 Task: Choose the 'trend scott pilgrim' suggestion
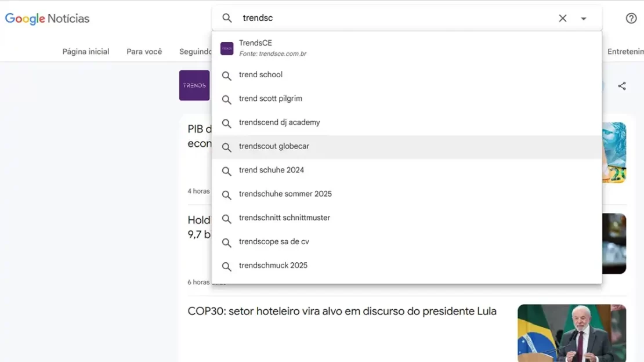[270, 99]
